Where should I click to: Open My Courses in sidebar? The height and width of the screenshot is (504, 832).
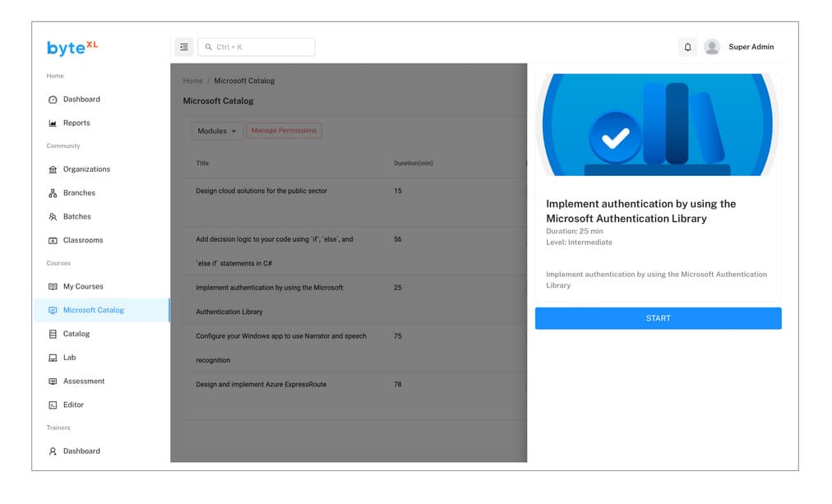101,286
